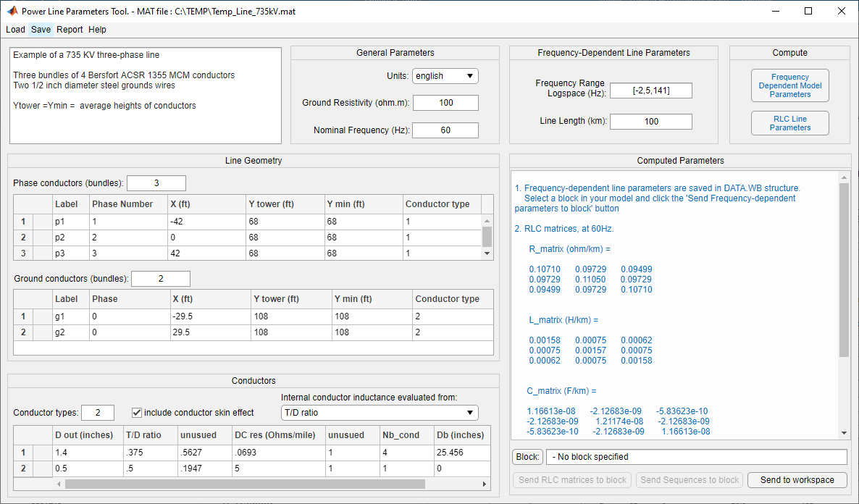Image resolution: width=859 pixels, height=504 pixels.
Task: Open the Load menu
Action: (15, 30)
